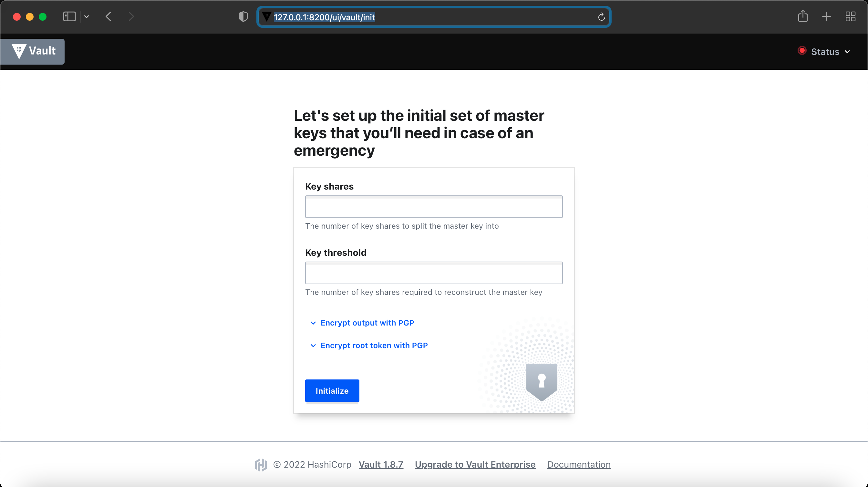Expand Encrypt root token with PGP
Viewport: 868px width, 487px height.
pyautogui.click(x=374, y=346)
